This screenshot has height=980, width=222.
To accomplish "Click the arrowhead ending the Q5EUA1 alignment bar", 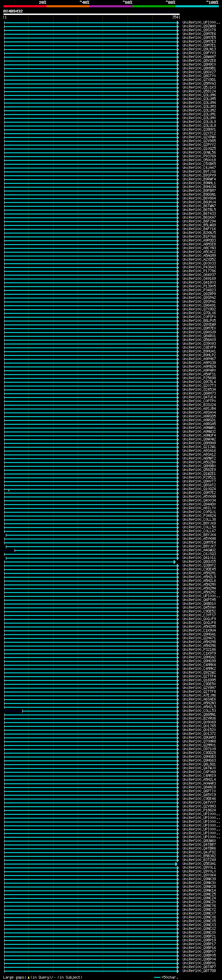I will 177,864.
